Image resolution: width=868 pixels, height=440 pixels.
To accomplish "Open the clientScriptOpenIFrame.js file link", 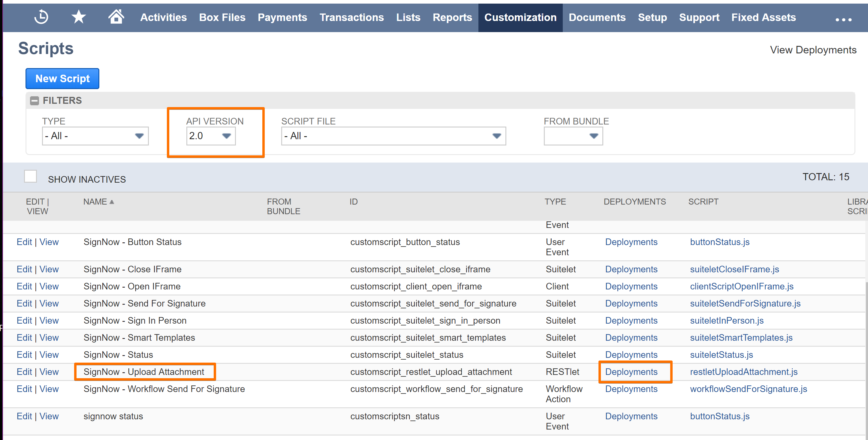I will click(742, 286).
